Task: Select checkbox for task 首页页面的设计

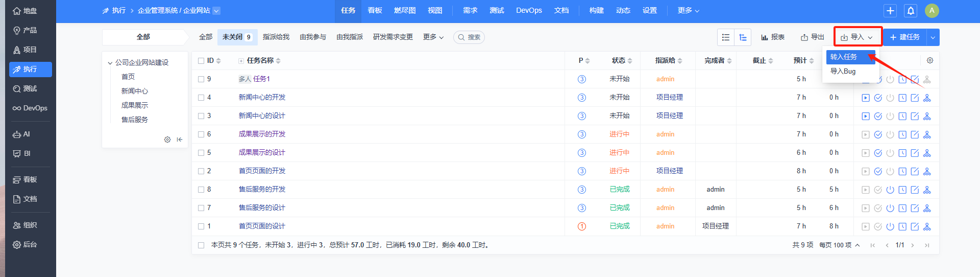Action: coord(201,226)
